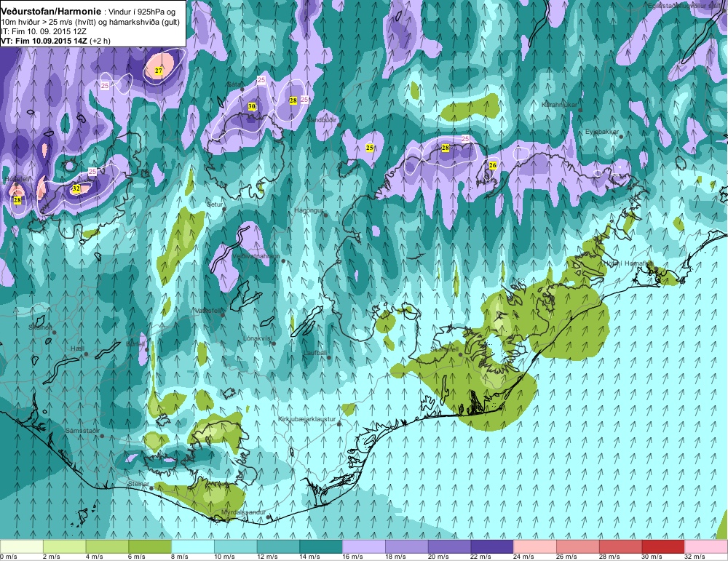Pick the 28 m/s red legend swatch
The image size is (728, 561).
click(621, 546)
